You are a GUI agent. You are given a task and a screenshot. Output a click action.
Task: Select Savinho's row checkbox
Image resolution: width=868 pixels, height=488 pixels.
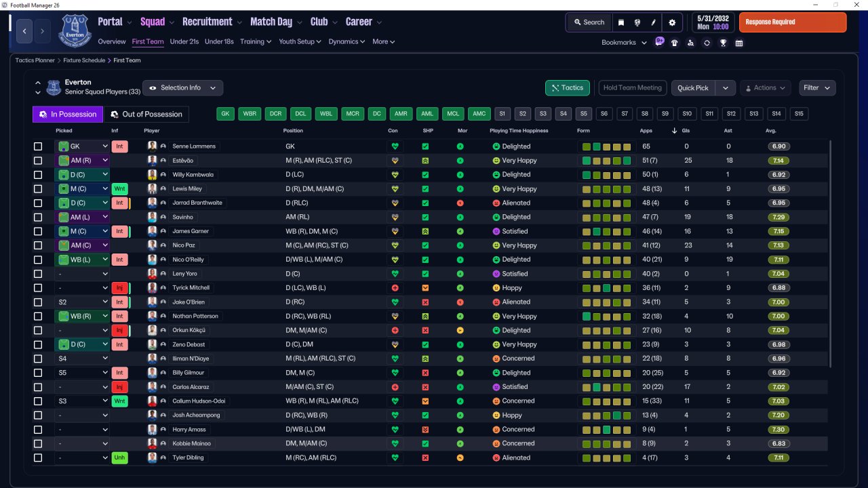pyautogui.click(x=38, y=218)
